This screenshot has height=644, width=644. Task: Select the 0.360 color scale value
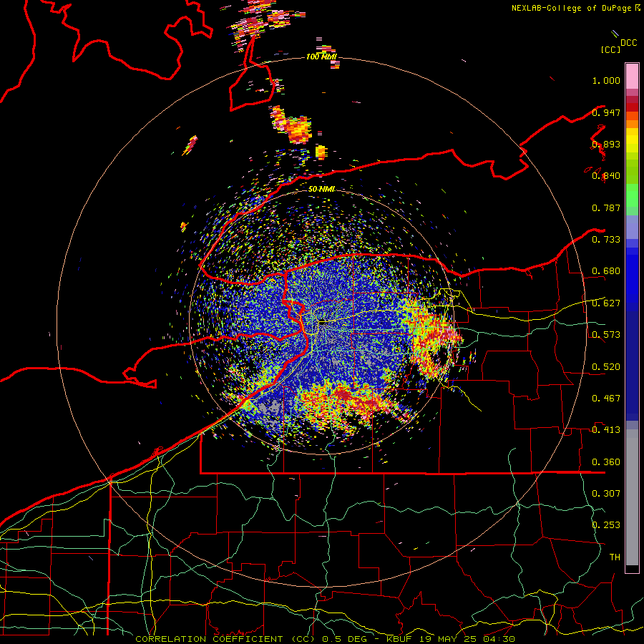point(606,462)
